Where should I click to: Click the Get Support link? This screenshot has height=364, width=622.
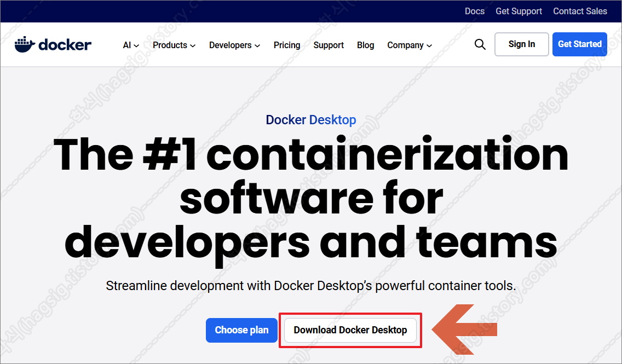(x=519, y=11)
